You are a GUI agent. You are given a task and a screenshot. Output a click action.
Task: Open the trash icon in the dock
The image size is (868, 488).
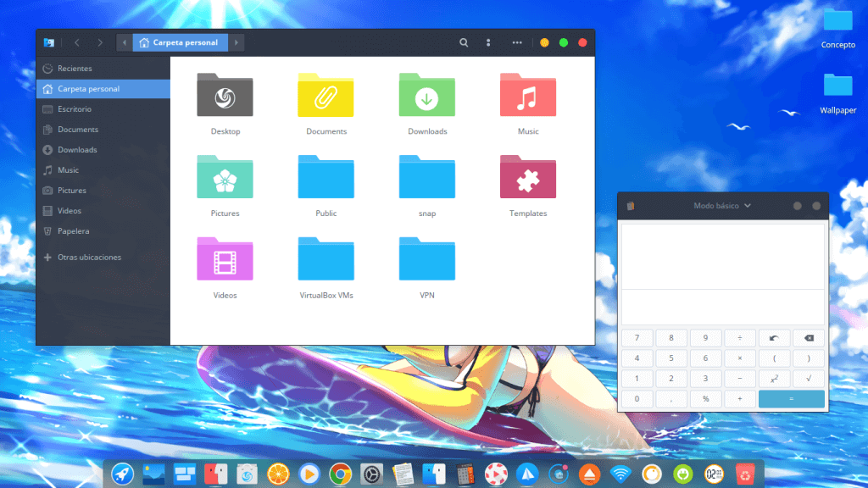coord(745,474)
